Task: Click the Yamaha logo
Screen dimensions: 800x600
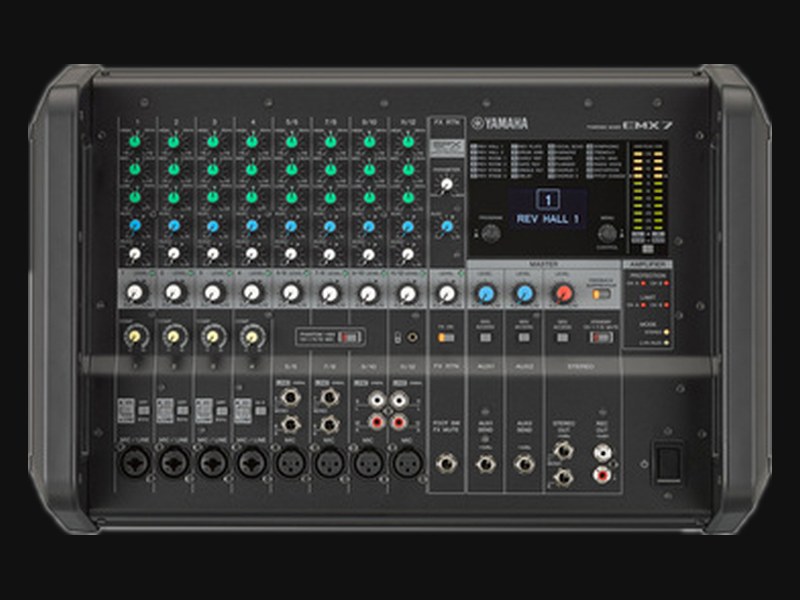Action: [499, 123]
